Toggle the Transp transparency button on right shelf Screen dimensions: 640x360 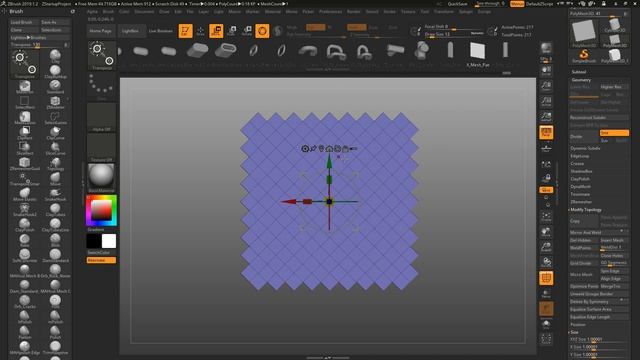click(x=546, y=293)
